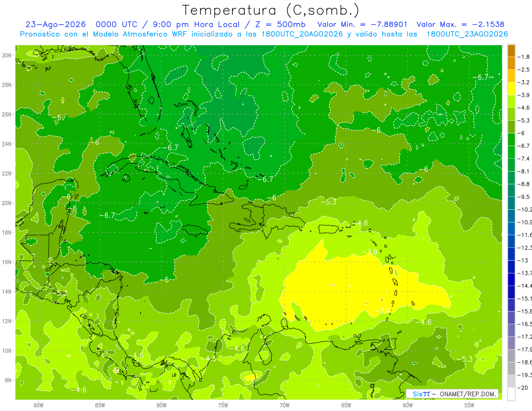Click the "30N" latitude axis label
Viewport: 532px width, 411px height.
(x=7, y=55)
